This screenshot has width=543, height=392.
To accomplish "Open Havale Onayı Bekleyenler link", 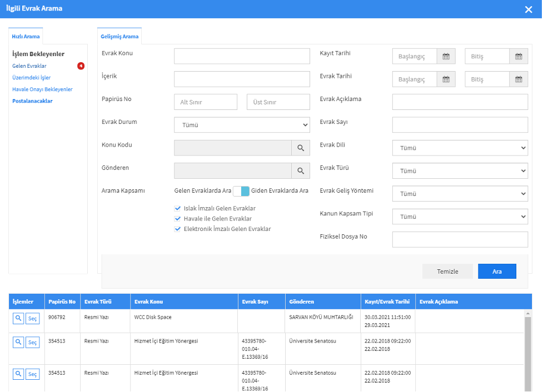I will pyautogui.click(x=42, y=89).
